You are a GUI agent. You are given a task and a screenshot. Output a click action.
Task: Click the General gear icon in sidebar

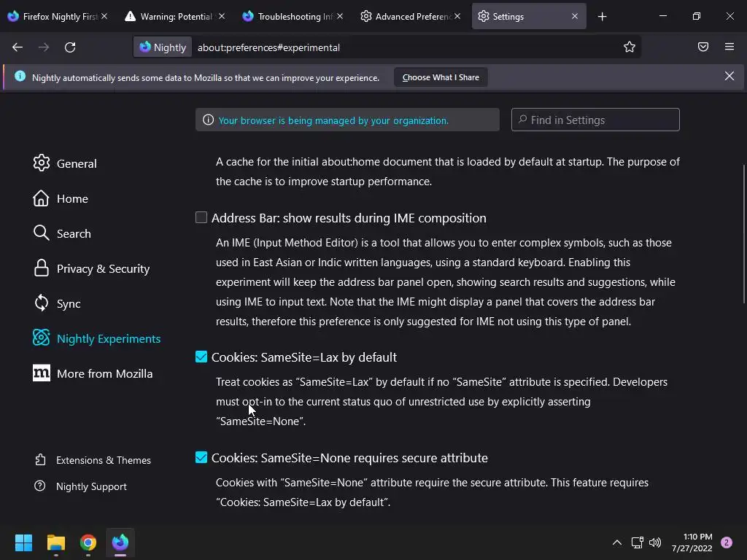coord(42,163)
